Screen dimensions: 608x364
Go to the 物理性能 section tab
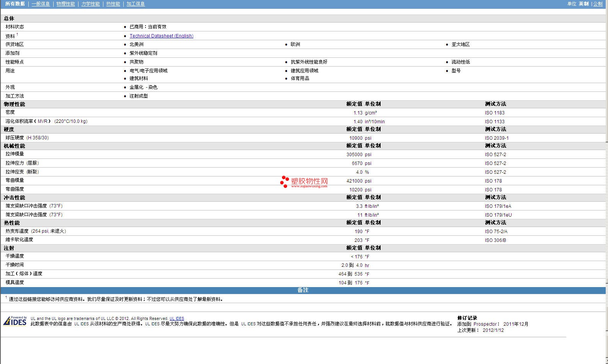(65, 4)
